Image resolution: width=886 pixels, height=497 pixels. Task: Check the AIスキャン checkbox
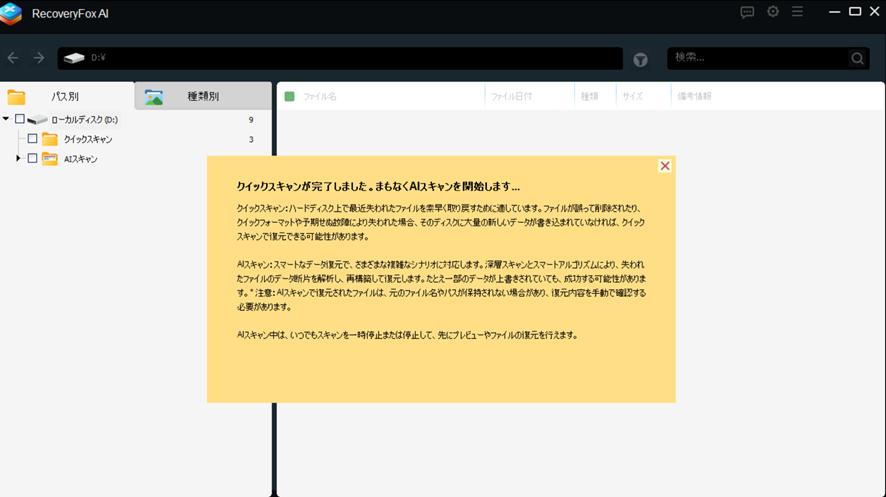32,159
